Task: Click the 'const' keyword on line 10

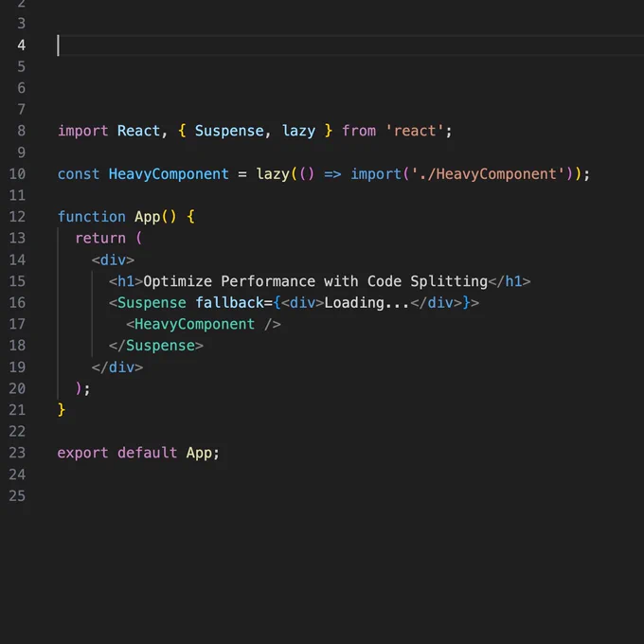Action: [79, 174]
